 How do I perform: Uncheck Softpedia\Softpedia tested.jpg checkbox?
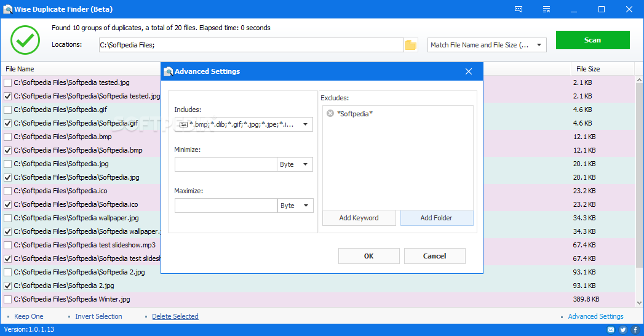pos(7,96)
